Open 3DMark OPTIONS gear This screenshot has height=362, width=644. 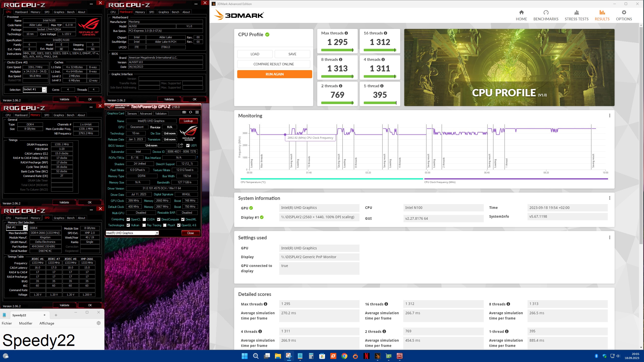tap(624, 15)
